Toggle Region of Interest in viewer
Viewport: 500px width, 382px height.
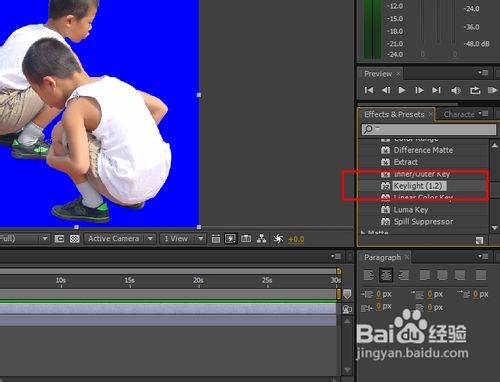click(x=59, y=239)
